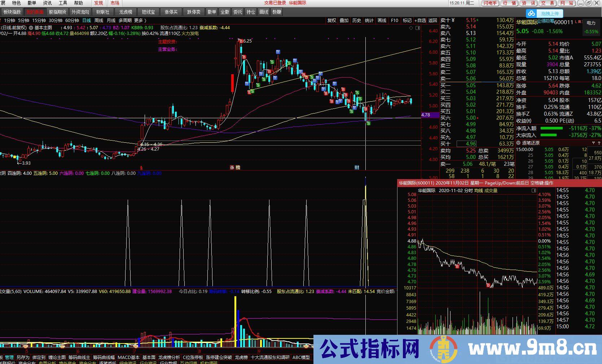Click the 行情 button in the title bar
The width and height of the screenshot is (602, 364).
tap(509, 3)
